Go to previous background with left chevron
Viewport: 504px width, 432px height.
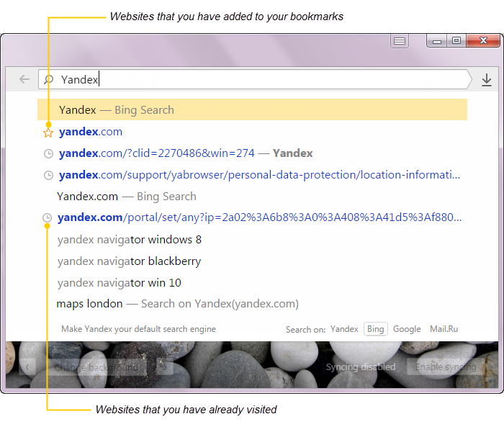27,367
